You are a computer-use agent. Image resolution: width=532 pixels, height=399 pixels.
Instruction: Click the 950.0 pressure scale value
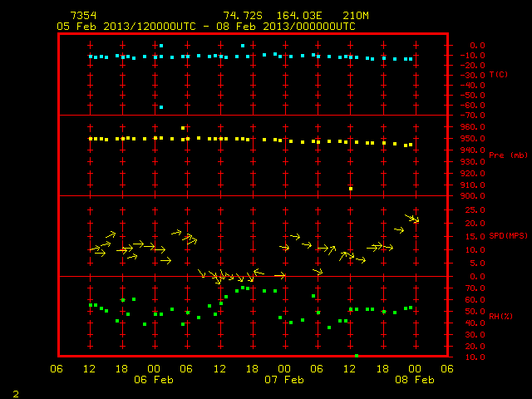[473, 139]
